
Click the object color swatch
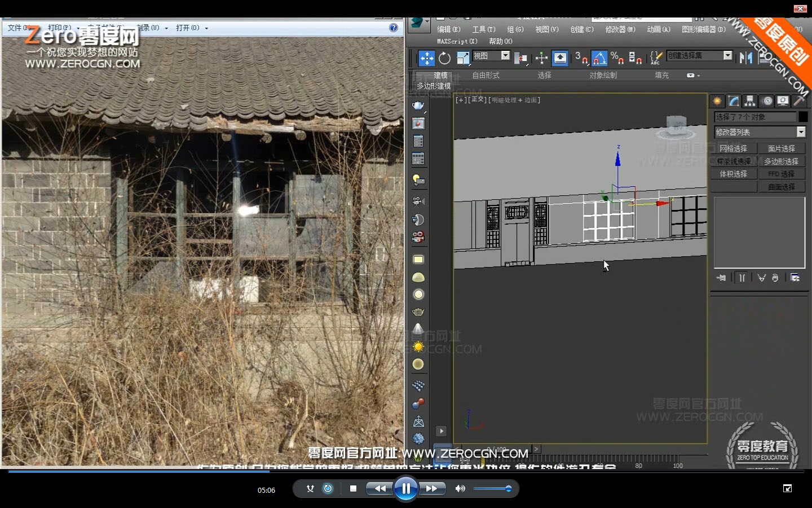[803, 117]
